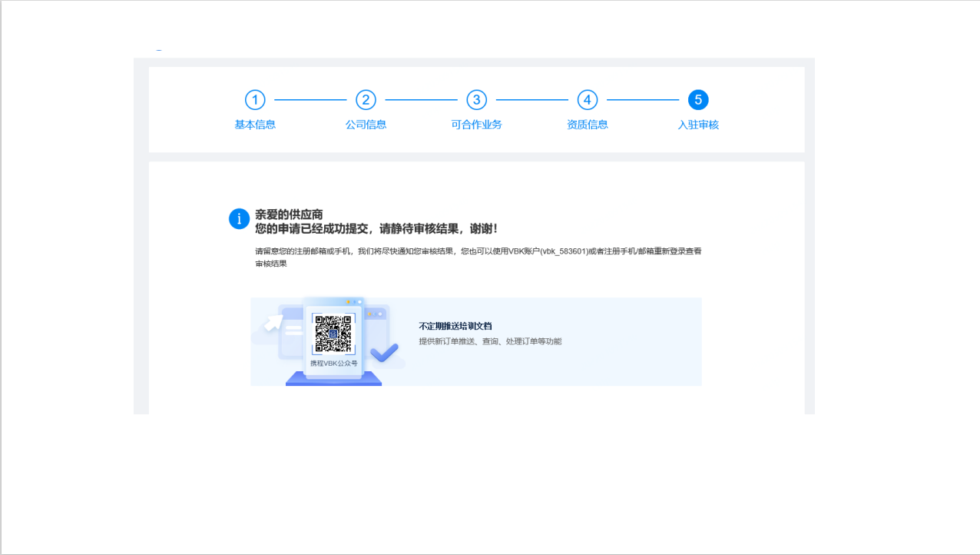Screen dimensions: 980x555
Task: Go to the 基本信息 step label
Action: (x=255, y=125)
